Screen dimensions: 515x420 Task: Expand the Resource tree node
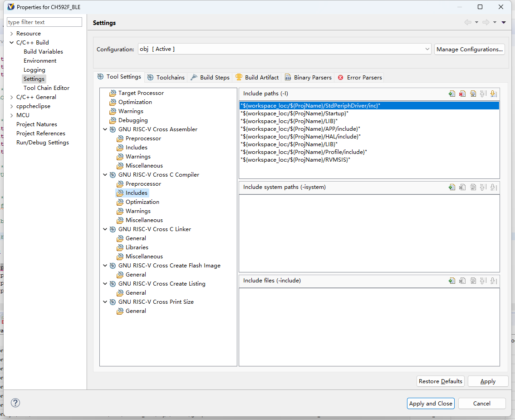click(x=11, y=34)
